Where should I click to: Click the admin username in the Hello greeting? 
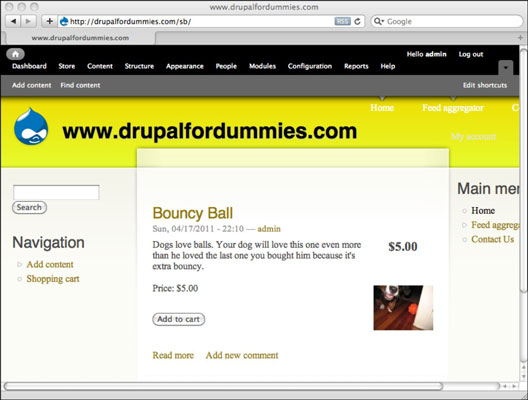436,54
